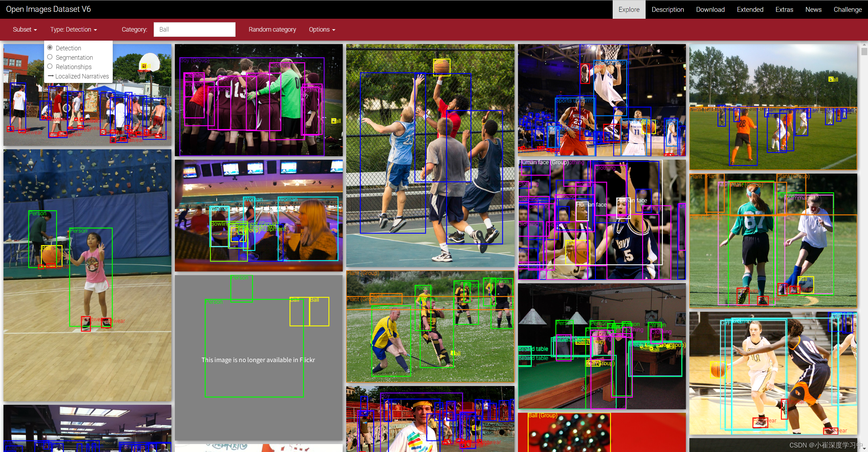Switch to the Description tab

tap(667, 9)
